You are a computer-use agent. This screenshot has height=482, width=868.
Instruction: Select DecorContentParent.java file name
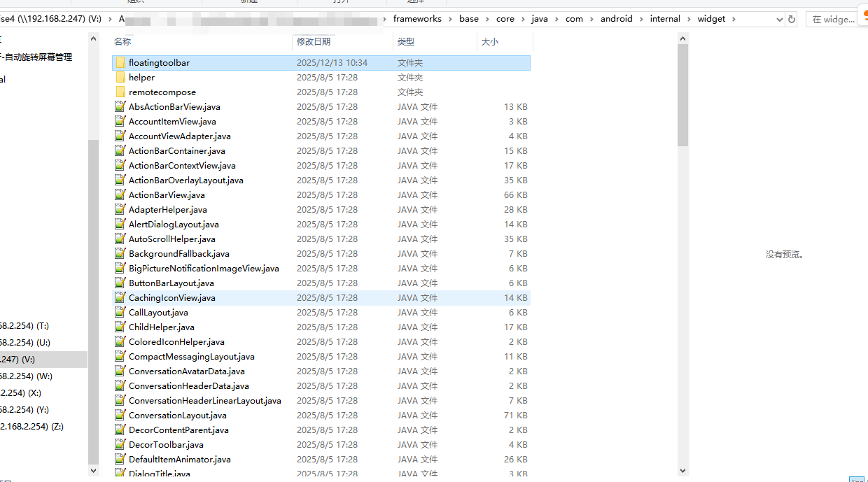(178, 430)
